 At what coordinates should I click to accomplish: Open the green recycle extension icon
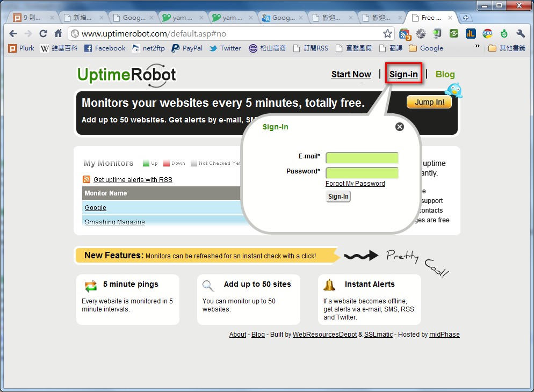[454, 33]
